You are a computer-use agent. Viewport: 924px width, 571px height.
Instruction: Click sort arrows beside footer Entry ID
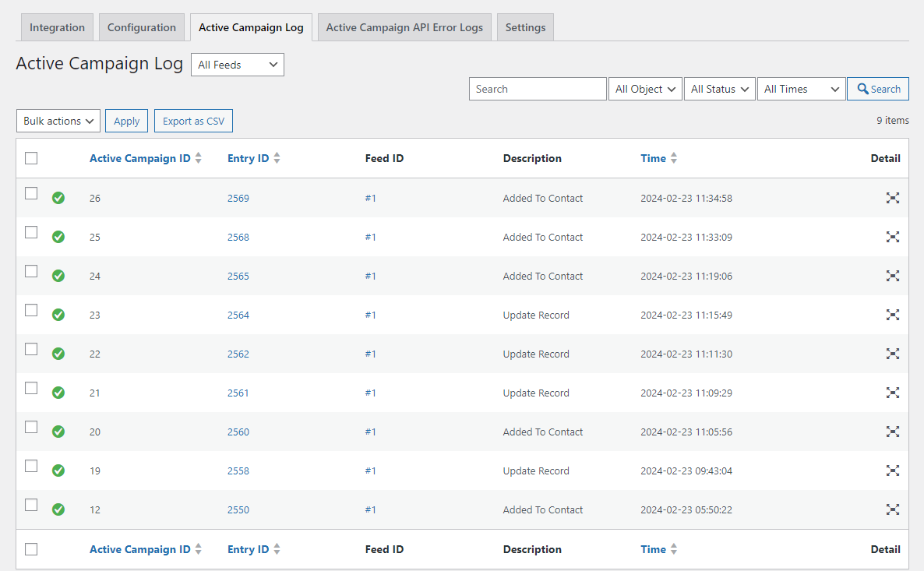277,549
